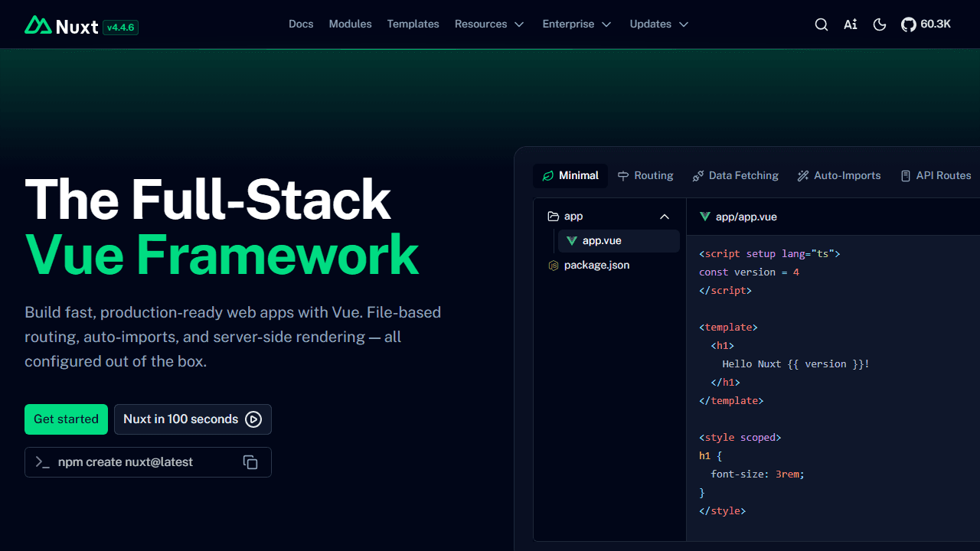Copy the npm create nuxt@latest command

250,462
